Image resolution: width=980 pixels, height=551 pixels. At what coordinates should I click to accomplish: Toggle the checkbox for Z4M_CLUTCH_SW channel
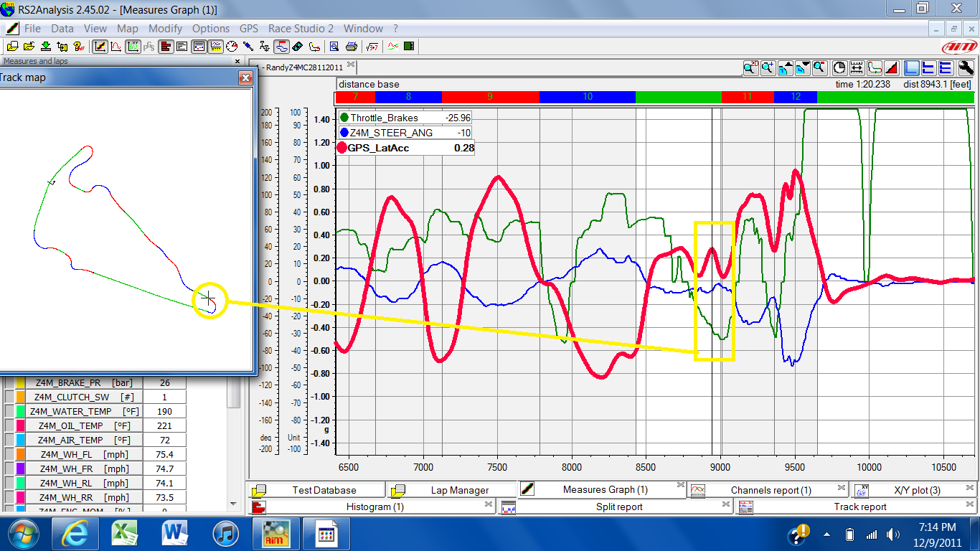click(x=9, y=397)
